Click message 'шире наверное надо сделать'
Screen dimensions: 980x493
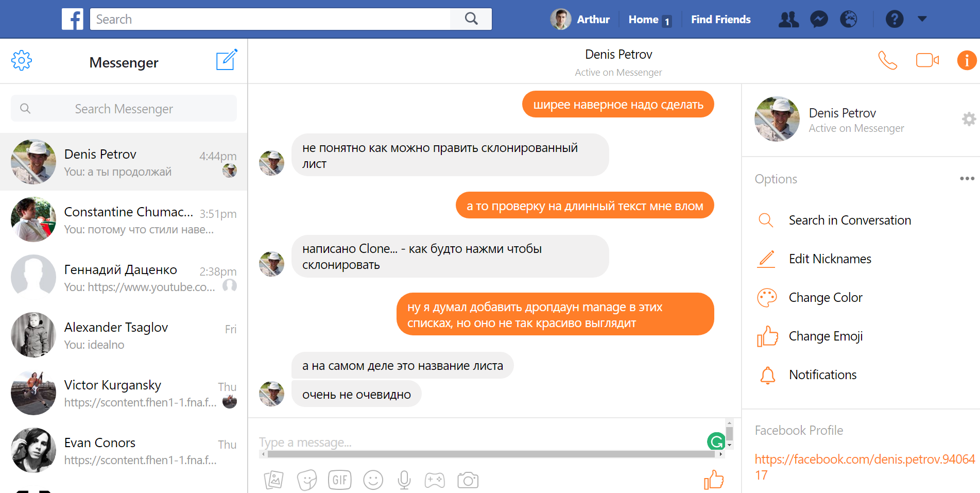(618, 105)
